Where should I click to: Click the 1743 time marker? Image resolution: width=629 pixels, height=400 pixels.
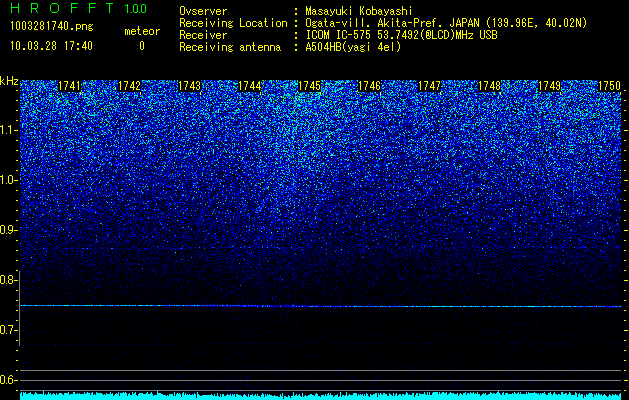pos(189,86)
